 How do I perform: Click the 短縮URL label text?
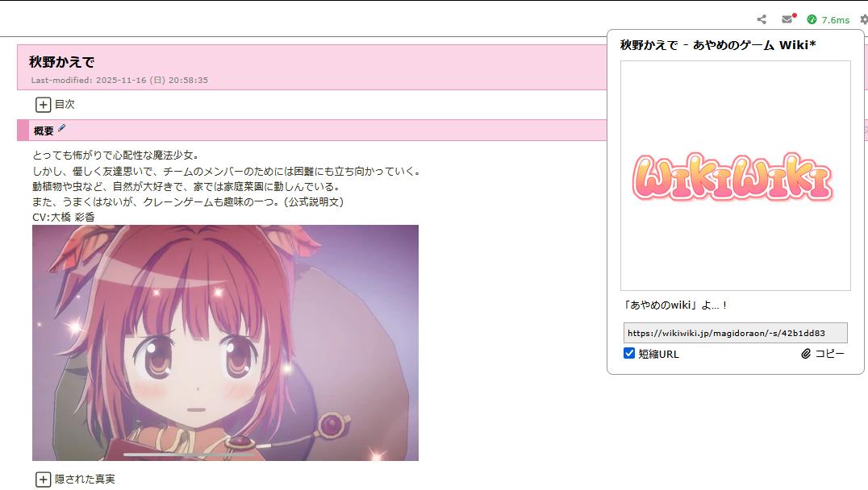click(x=658, y=354)
